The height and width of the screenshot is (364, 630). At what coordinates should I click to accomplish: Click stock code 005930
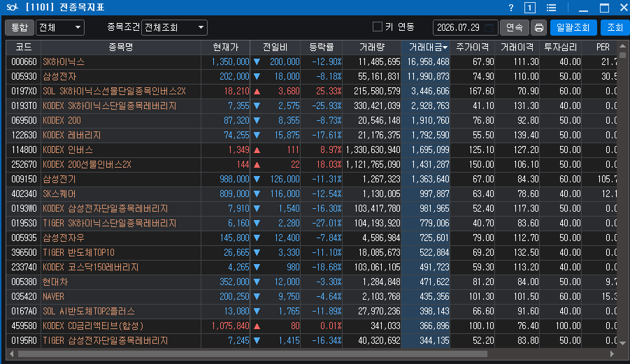point(24,77)
